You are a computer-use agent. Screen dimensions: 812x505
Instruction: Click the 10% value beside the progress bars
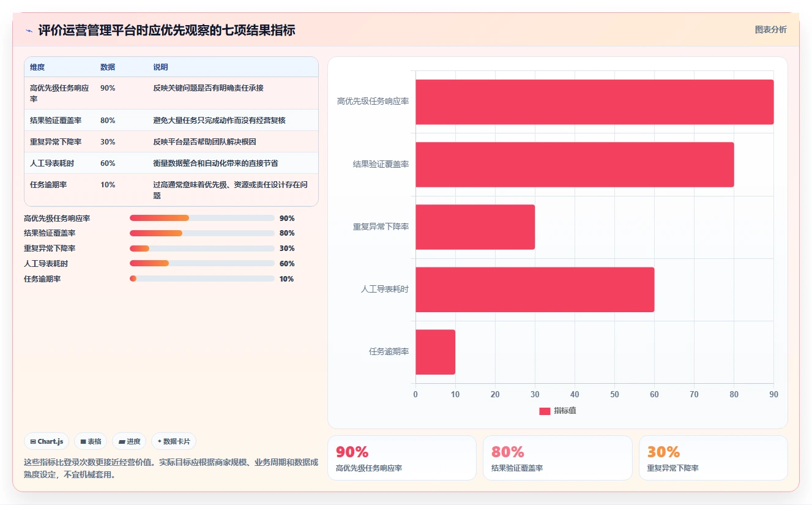point(287,279)
